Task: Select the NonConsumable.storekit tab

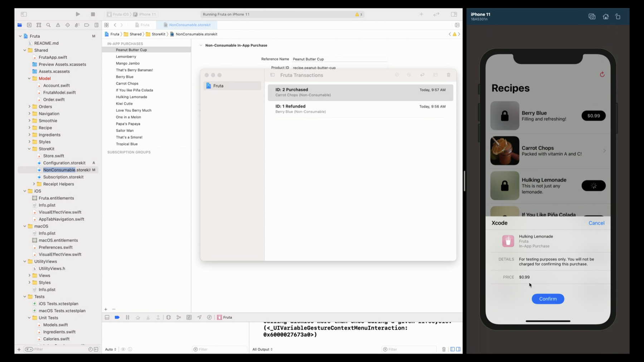Action: [x=187, y=25]
